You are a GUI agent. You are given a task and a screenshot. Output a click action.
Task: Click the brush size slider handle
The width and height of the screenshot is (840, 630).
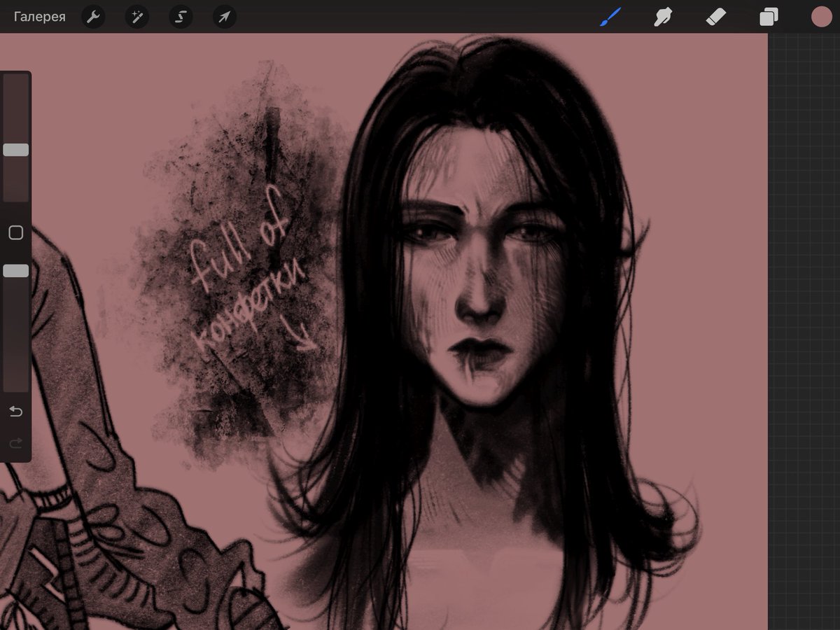16,150
